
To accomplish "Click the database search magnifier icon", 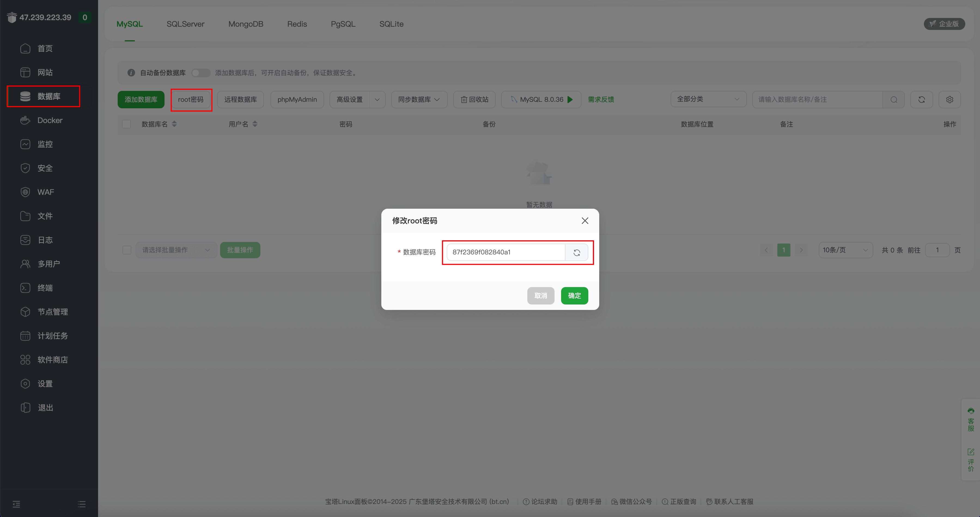I will click(x=894, y=100).
